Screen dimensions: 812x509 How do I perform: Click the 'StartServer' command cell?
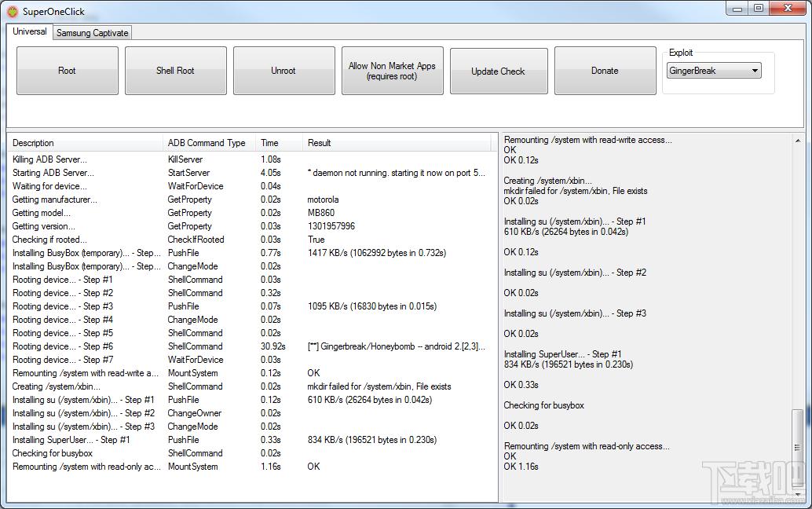(189, 173)
